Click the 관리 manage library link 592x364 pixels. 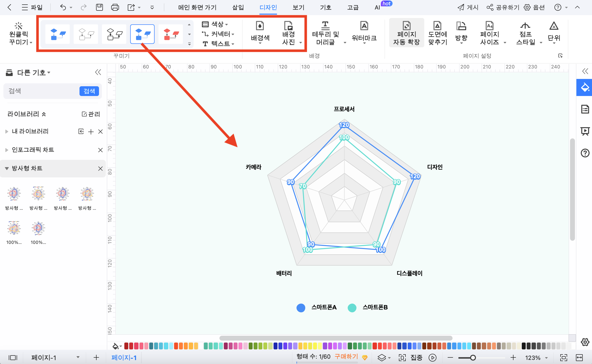tap(91, 114)
